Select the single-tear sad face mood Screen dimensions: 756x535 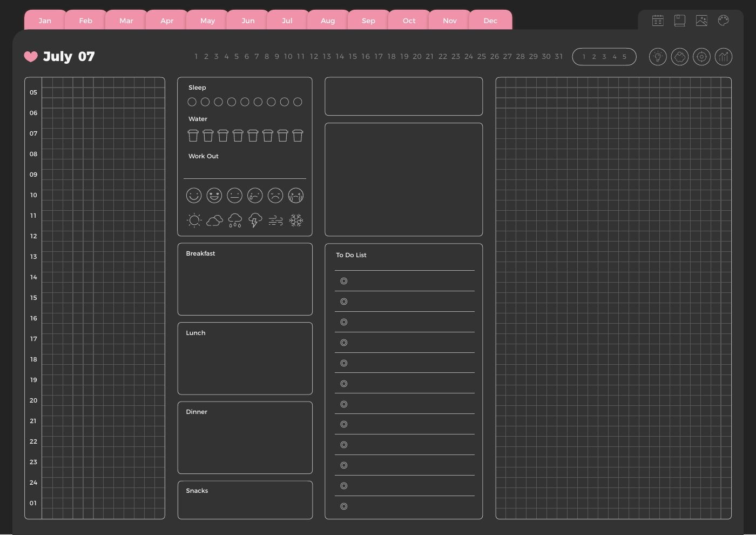(255, 195)
